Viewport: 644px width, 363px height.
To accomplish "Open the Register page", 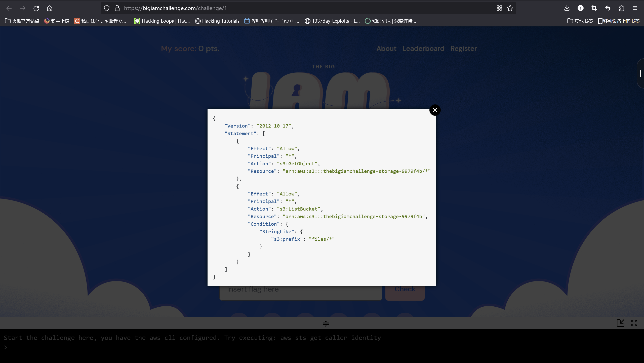I will (464, 49).
